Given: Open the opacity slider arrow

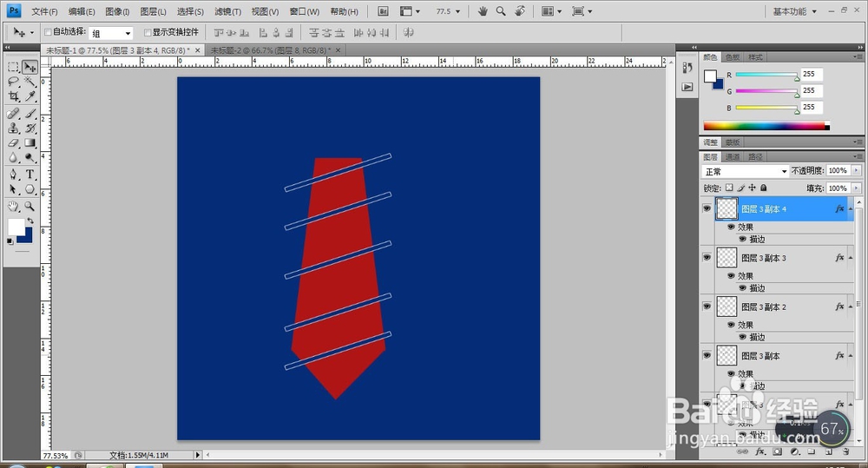Looking at the screenshot, I should point(857,170).
